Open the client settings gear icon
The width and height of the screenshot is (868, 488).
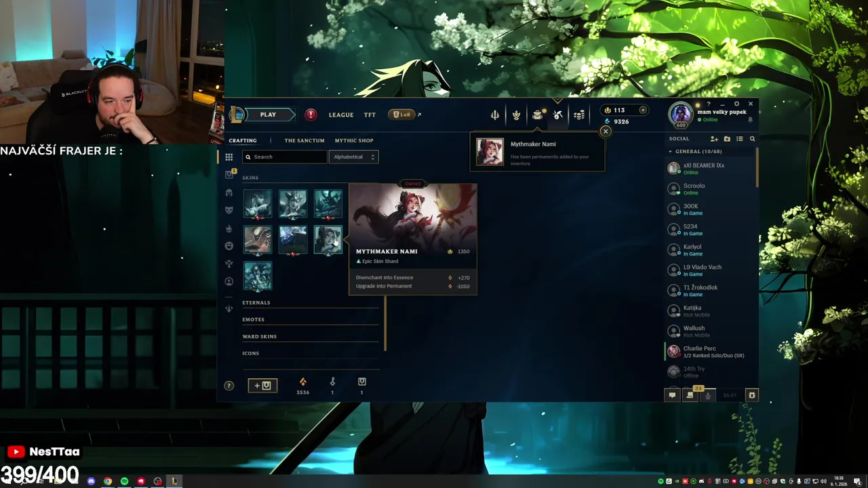[737, 104]
